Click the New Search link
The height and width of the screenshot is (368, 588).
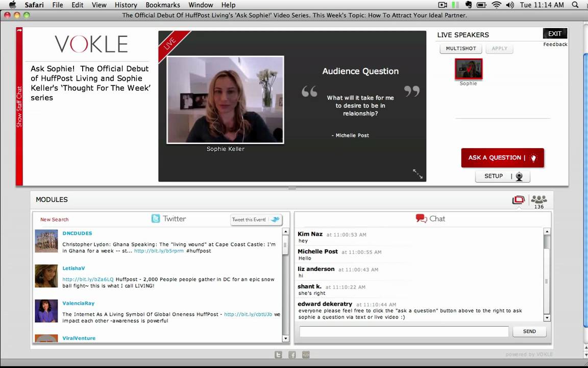coord(55,219)
